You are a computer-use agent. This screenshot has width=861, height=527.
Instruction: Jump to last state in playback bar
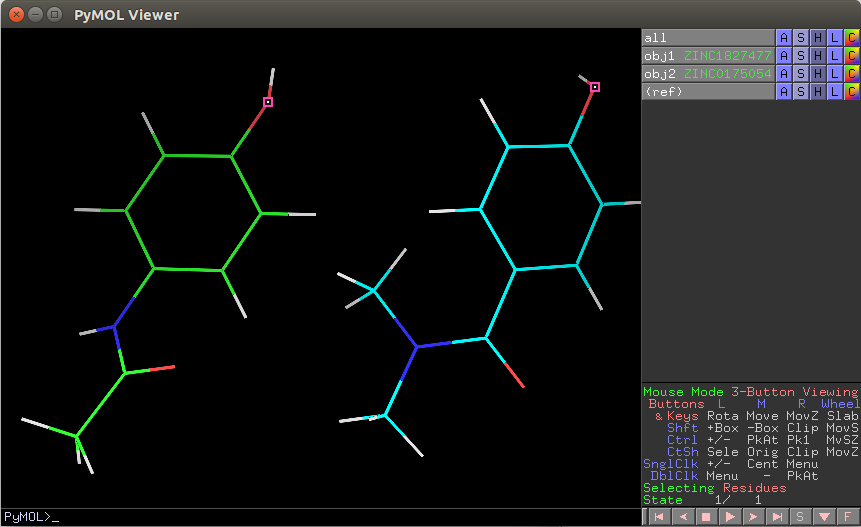[776, 517]
